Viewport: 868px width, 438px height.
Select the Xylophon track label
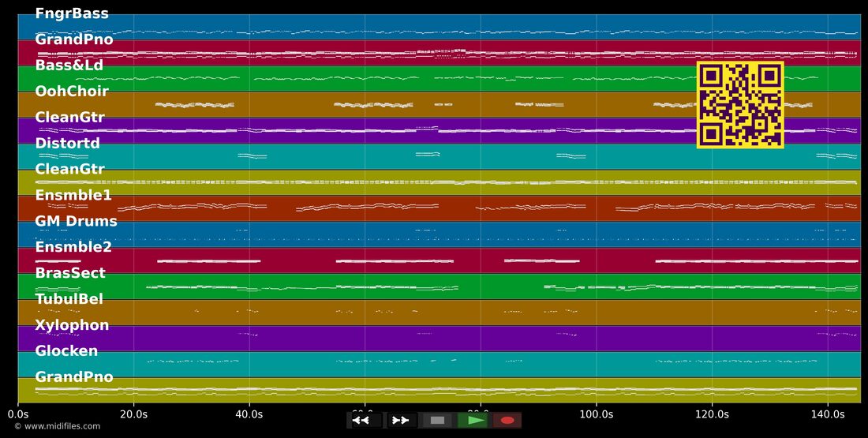coord(72,324)
